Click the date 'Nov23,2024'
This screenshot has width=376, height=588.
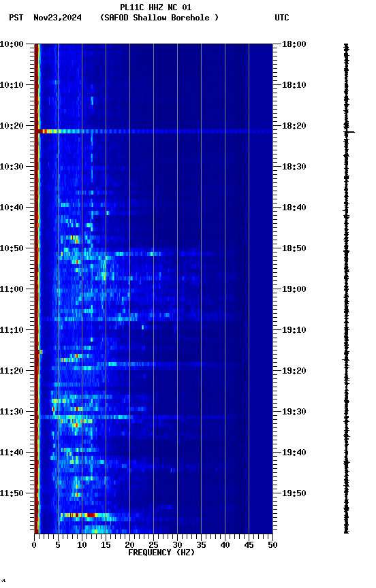click(57, 18)
